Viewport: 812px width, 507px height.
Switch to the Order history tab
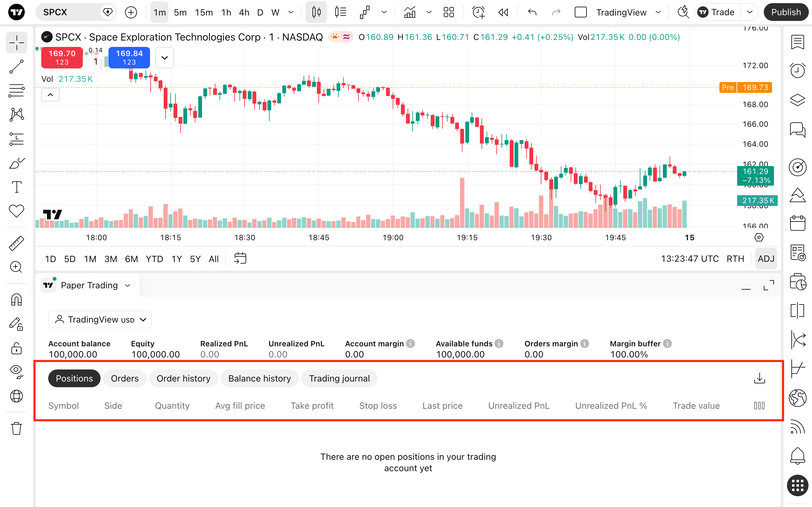(184, 378)
